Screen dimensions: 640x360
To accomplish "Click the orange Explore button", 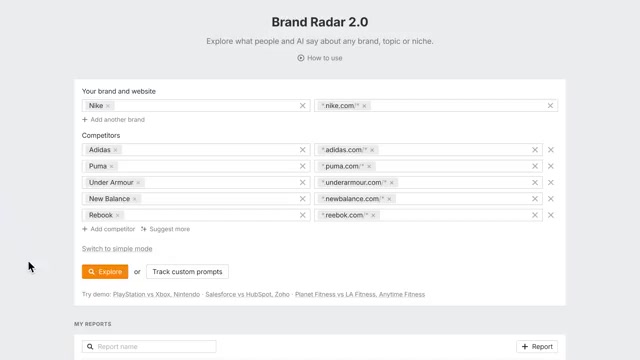I will click(105, 272).
